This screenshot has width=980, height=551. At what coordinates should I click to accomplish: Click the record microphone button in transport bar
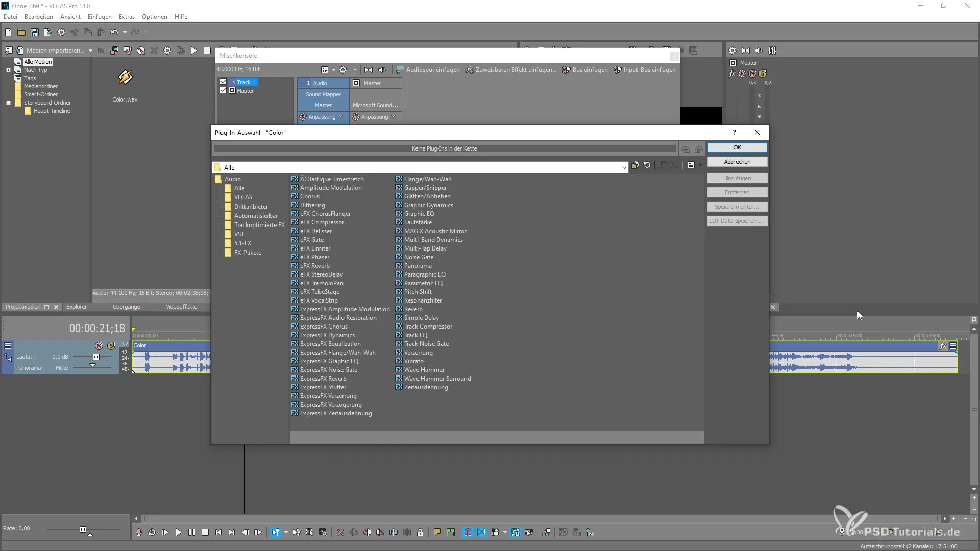(138, 532)
